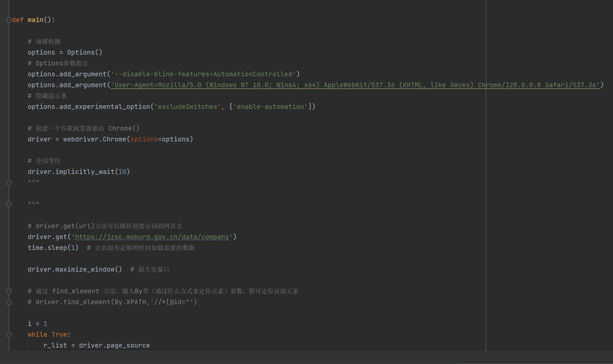Screen dimensions: 613x364
Task: Click the '--disable-blink-features=AutomationControlled' string
Action: pos(203,74)
